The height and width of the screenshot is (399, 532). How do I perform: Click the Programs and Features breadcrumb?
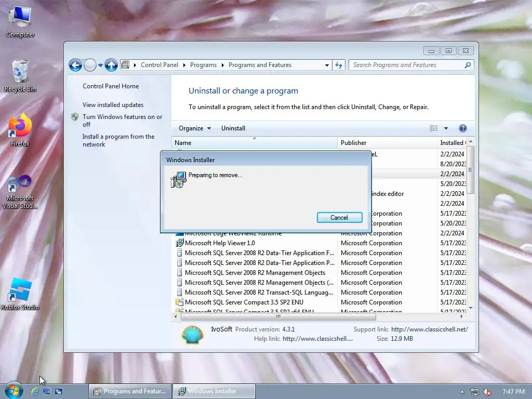pyautogui.click(x=260, y=65)
